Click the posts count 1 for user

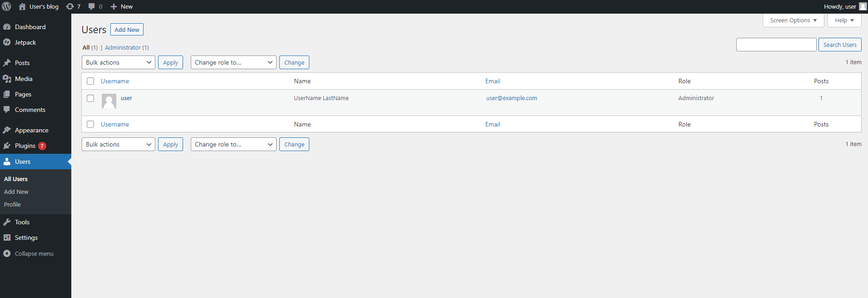click(821, 98)
